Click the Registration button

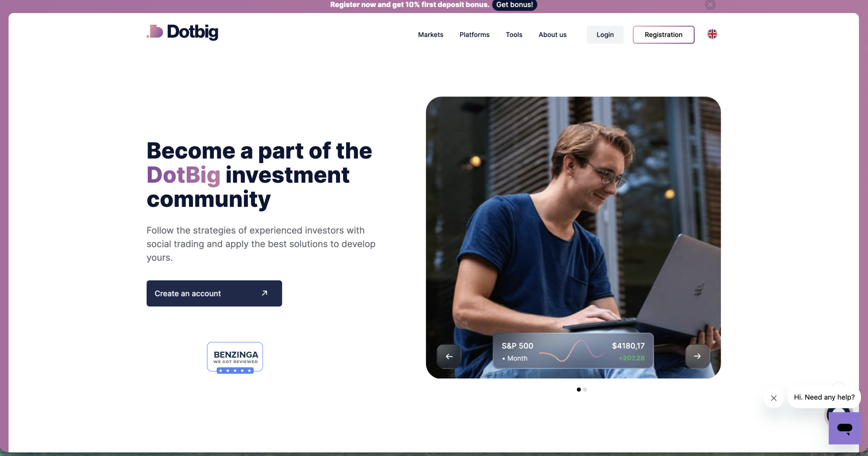664,35
